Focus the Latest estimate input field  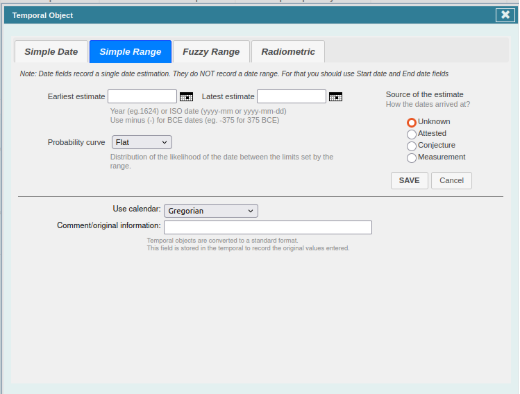click(291, 96)
